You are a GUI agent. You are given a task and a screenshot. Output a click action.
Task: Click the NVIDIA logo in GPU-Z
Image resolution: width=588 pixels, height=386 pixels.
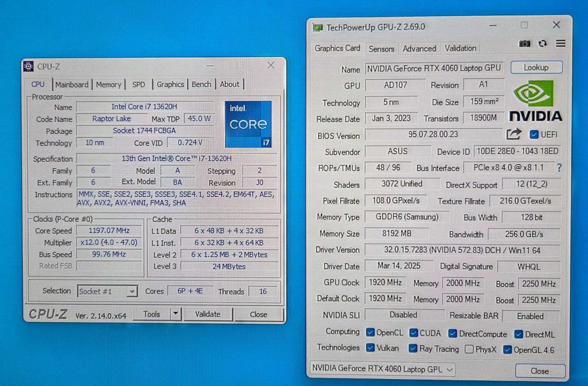coord(535,101)
